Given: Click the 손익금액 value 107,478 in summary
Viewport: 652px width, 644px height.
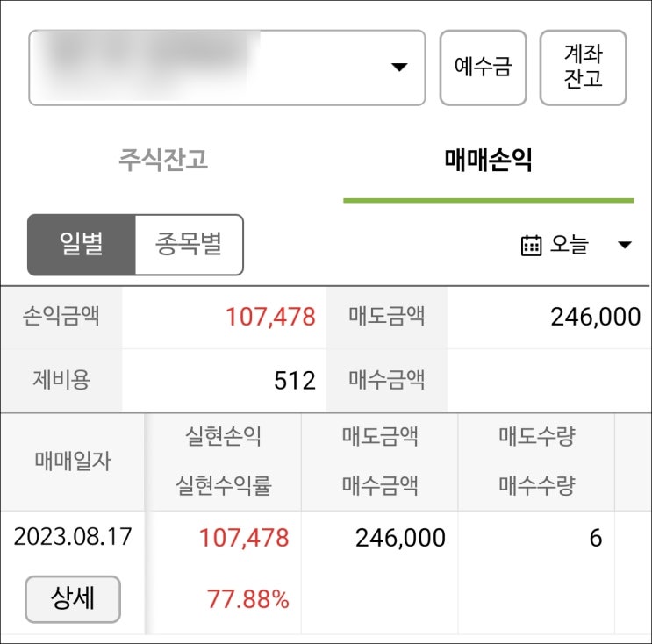Looking at the screenshot, I should (x=269, y=317).
